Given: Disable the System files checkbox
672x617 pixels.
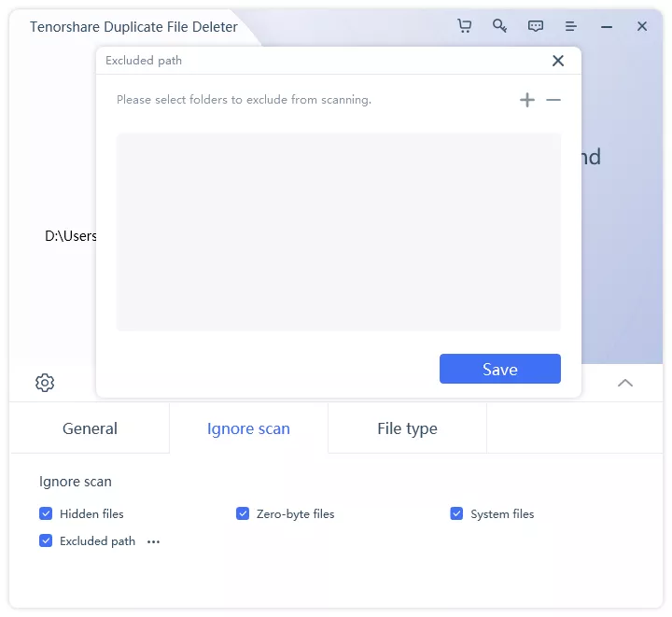Looking at the screenshot, I should click(x=456, y=513).
